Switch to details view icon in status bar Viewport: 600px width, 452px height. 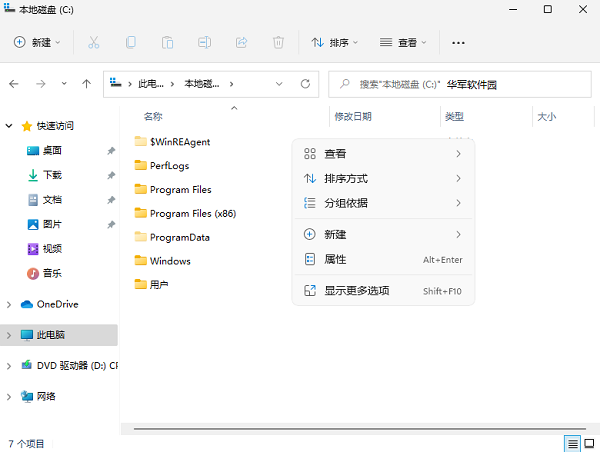click(572, 444)
